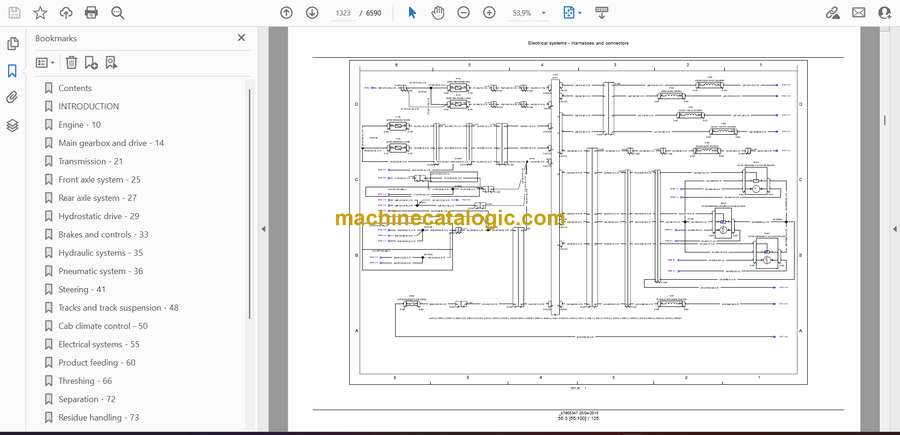Click the share link icon

[833, 13]
